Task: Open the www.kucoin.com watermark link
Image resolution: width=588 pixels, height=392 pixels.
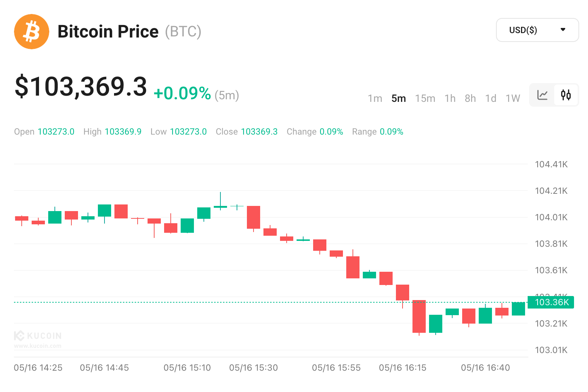Action: click(x=38, y=346)
